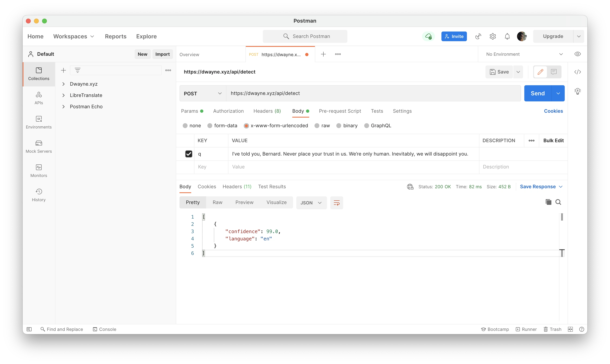Open the code snippet panel icon
The width and height of the screenshot is (610, 364).
pyautogui.click(x=578, y=72)
